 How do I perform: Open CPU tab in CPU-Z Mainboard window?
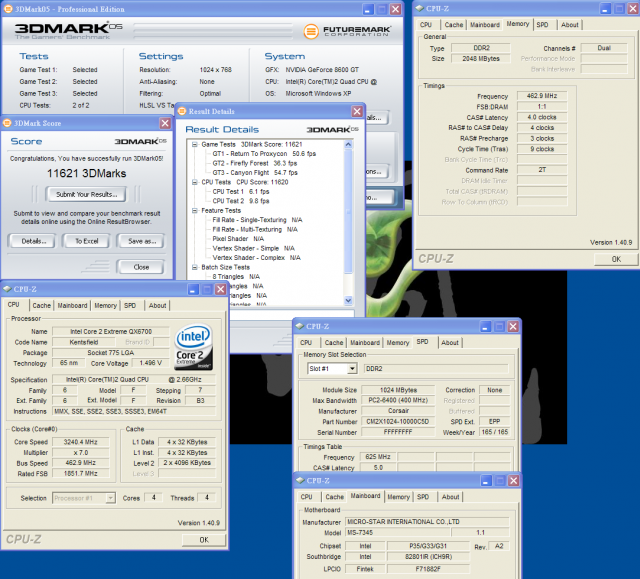point(307,497)
